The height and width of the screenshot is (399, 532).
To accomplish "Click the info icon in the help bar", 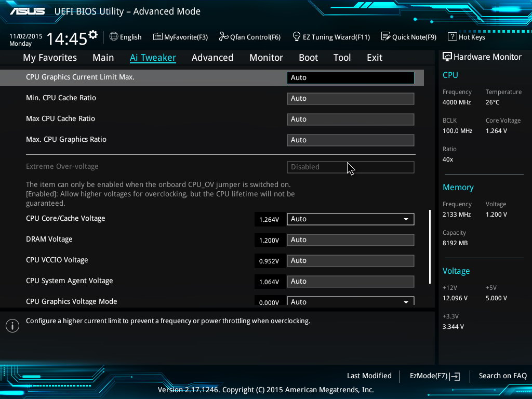I will click(x=12, y=325).
